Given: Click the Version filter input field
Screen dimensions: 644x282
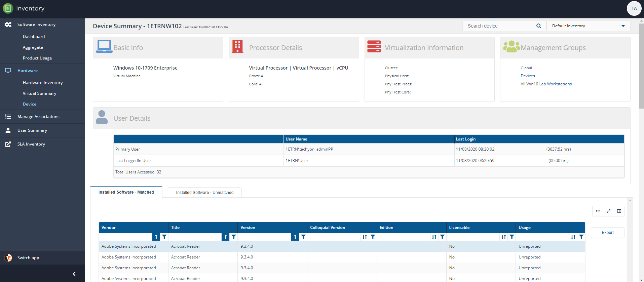Looking at the screenshot, I should click(265, 237).
